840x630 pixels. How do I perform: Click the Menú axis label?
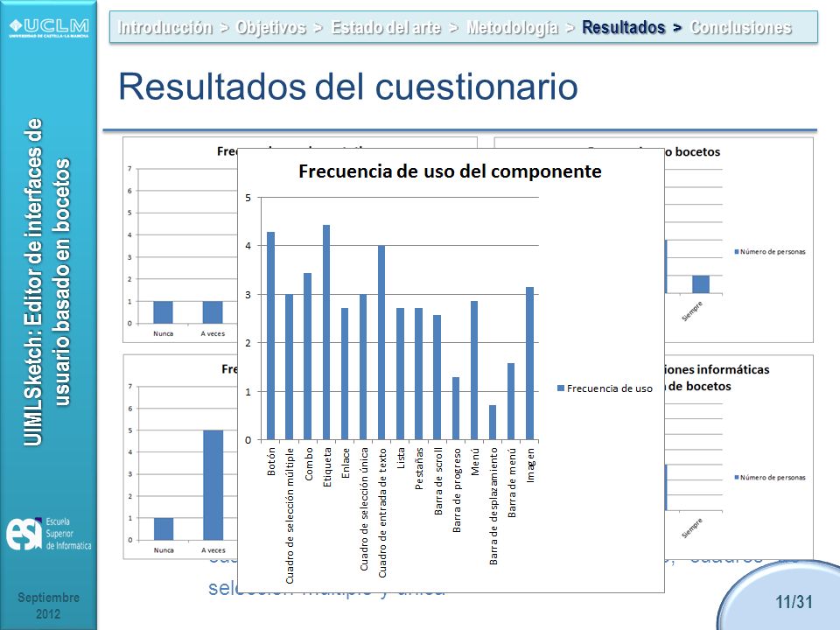(474, 462)
